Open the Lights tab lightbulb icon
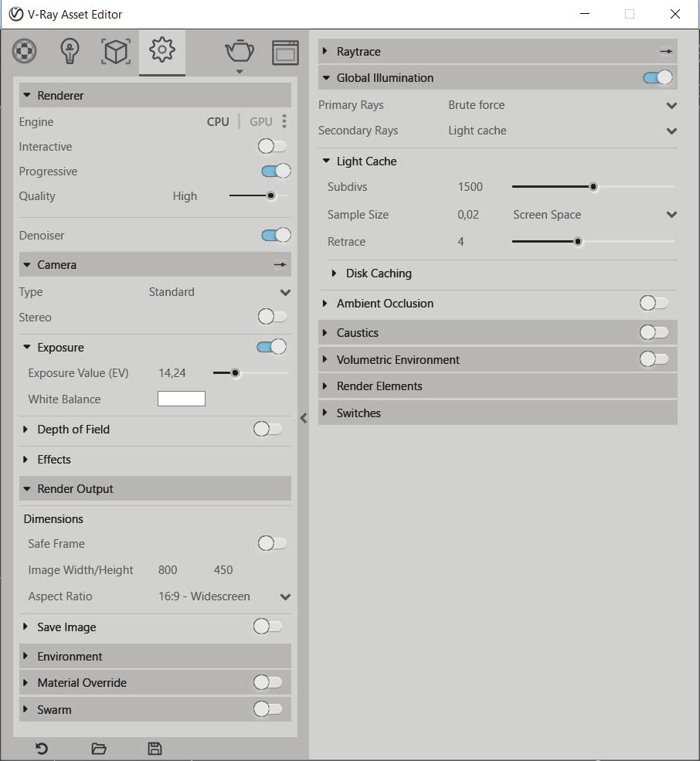The image size is (700, 761). (x=70, y=51)
